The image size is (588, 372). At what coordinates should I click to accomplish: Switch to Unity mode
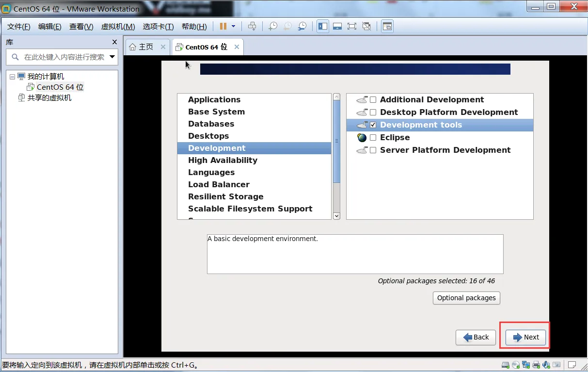(366, 26)
